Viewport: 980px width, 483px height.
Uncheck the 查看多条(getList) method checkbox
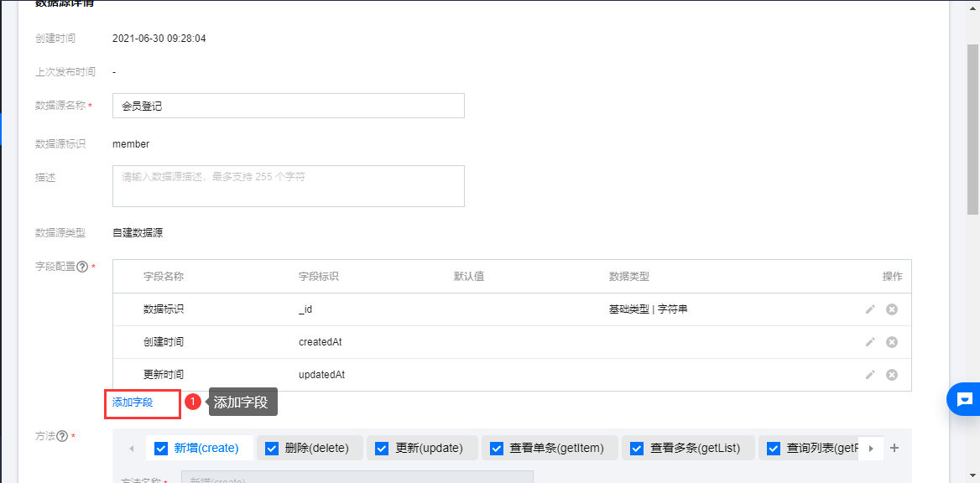tap(637, 448)
